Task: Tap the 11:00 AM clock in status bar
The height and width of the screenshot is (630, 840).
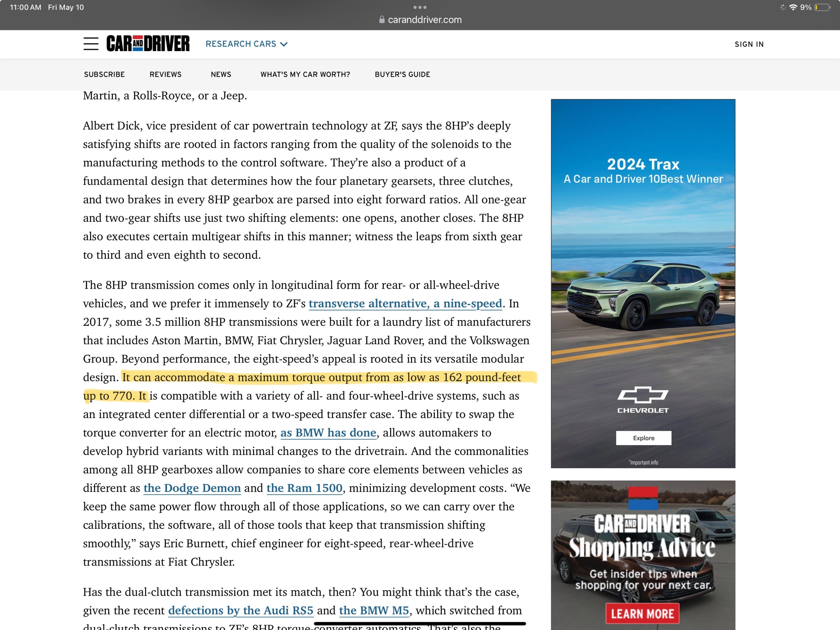Action: point(26,7)
